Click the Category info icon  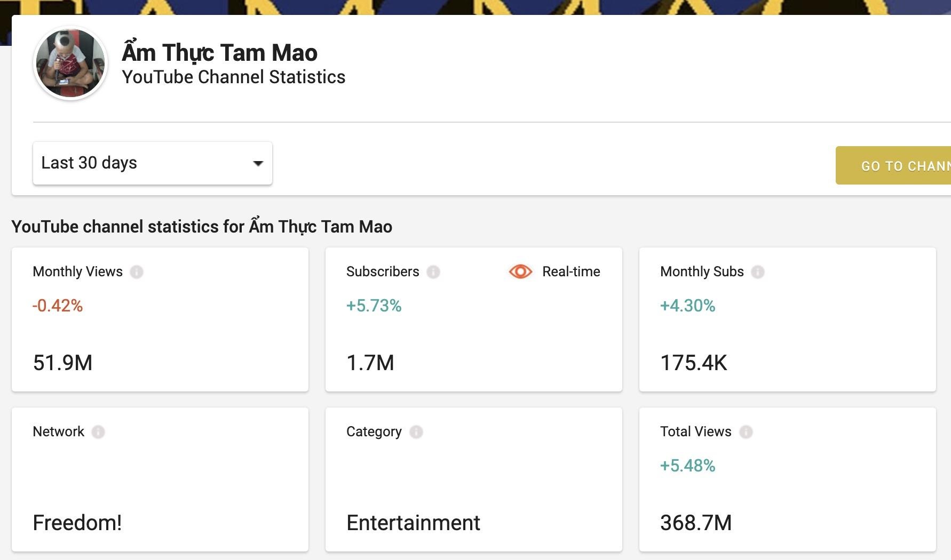(x=416, y=432)
